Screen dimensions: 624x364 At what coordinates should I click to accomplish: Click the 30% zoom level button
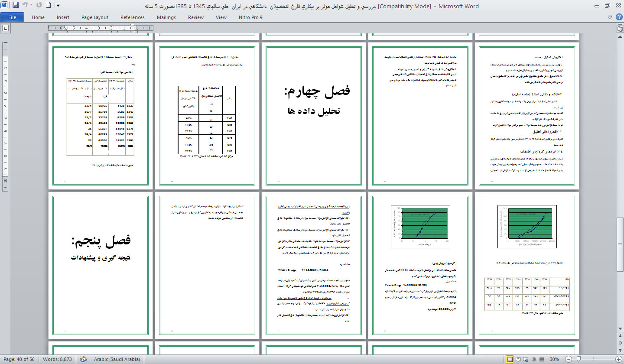pos(554,359)
